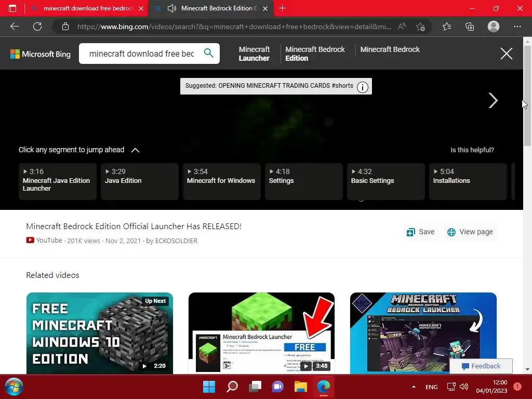Image resolution: width=532 pixels, height=399 pixels.
Task: Open Minecraft Bedrock Launcher blue thumbnail
Action: [x=423, y=333]
